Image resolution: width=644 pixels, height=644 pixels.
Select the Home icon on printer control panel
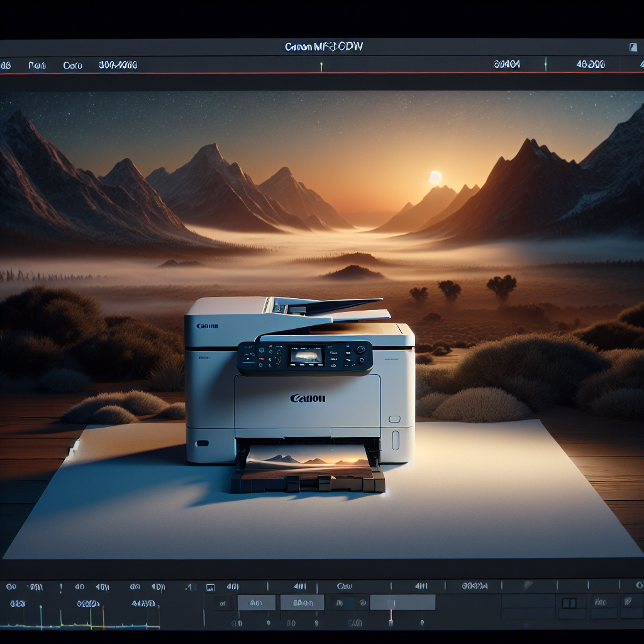coord(261,350)
